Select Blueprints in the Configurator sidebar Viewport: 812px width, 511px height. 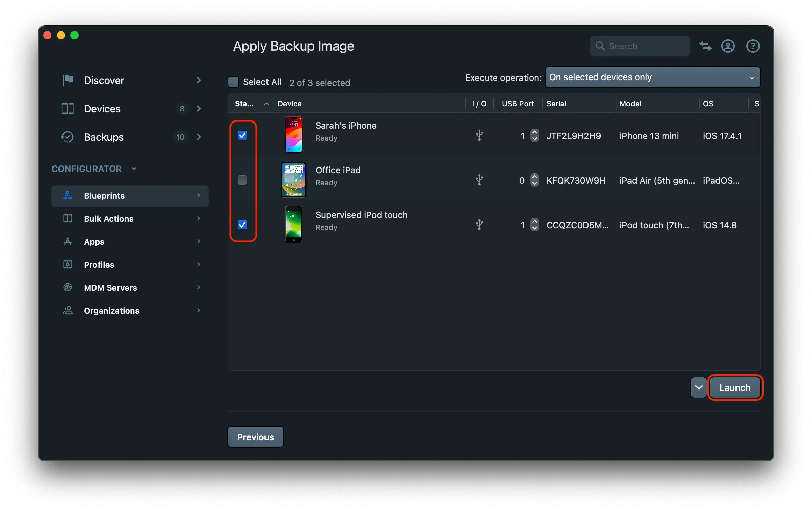point(104,196)
